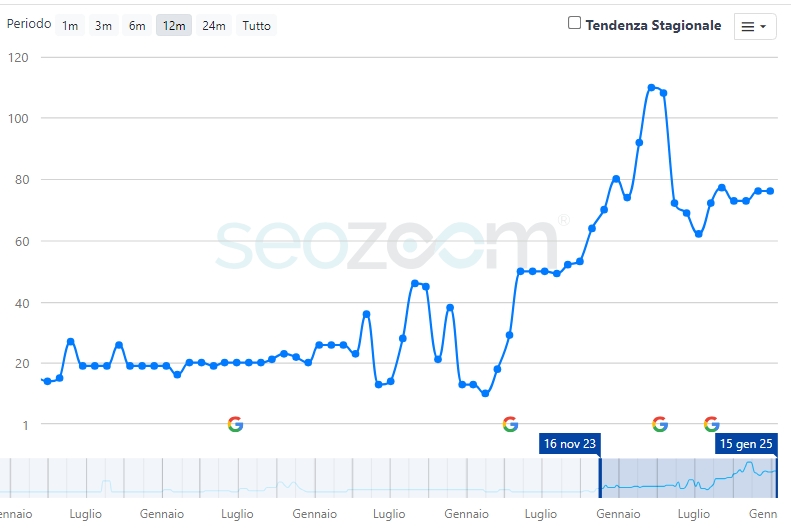Click the second Google update marker icon

[x=510, y=424]
